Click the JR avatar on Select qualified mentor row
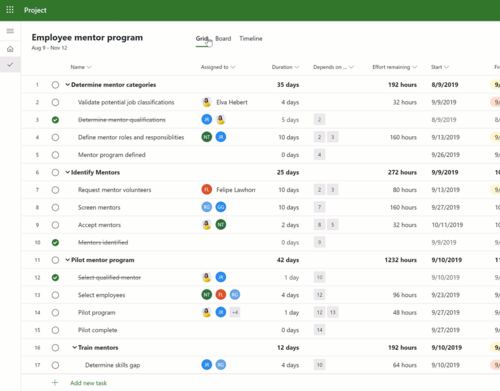Screen dimensions: 500x391 221,277
